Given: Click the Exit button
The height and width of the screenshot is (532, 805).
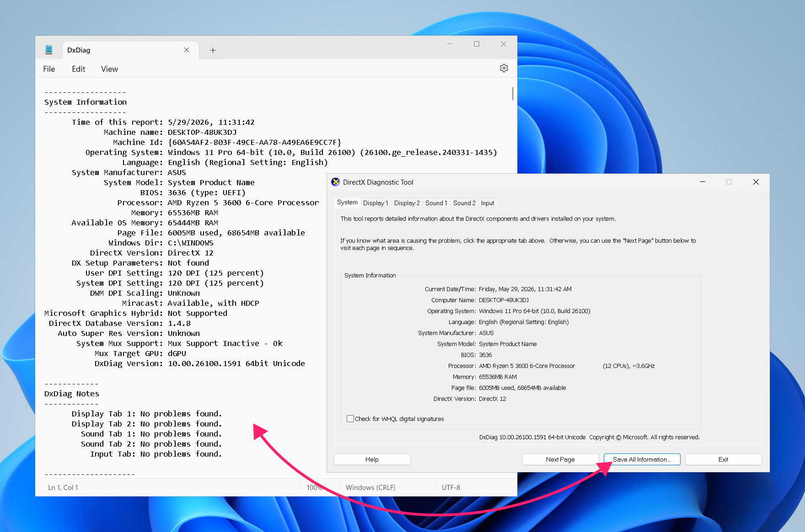Looking at the screenshot, I should [x=723, y=459].
